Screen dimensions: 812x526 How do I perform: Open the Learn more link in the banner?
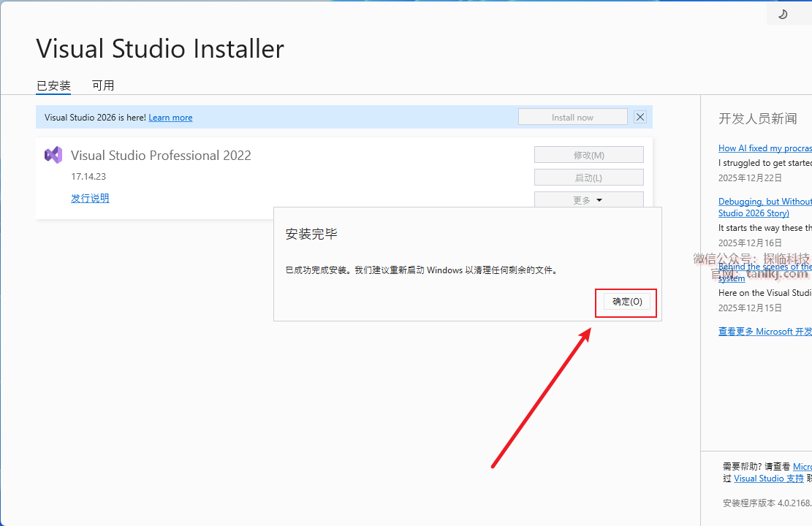coord(170,118)
